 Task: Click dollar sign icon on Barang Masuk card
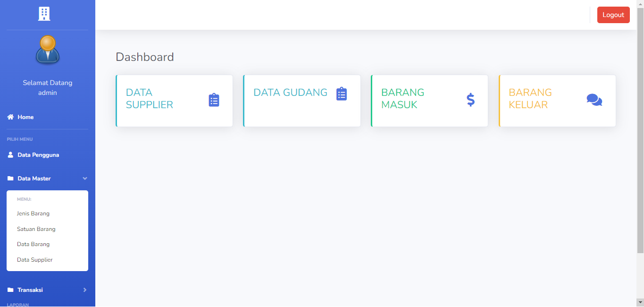470,100
